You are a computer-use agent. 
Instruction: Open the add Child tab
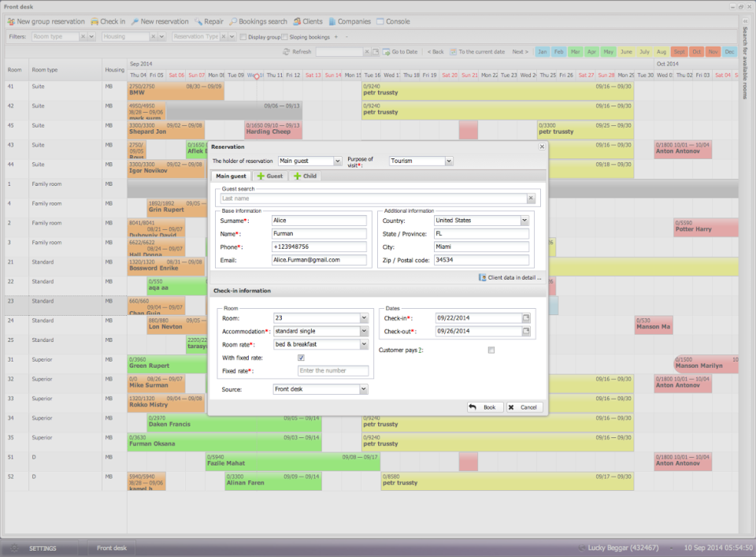[x=306, y=176]
